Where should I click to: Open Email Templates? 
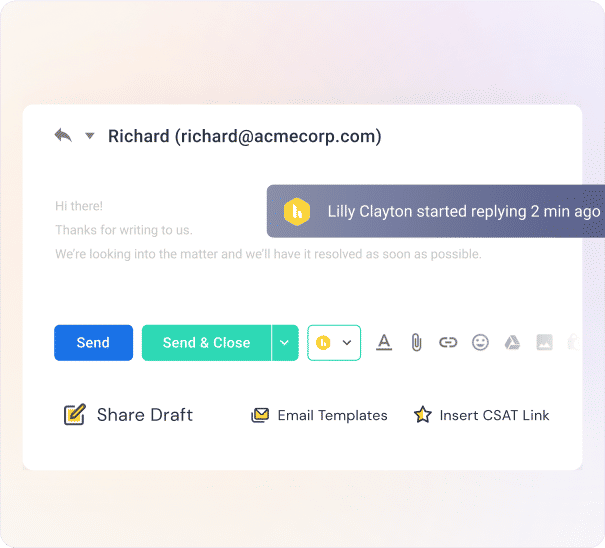[x=319, y=415]
